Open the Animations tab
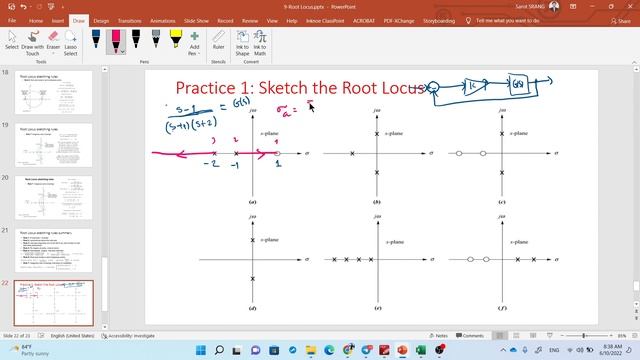The height and width of the screenshot is (360, 640). tap(162, 21)
